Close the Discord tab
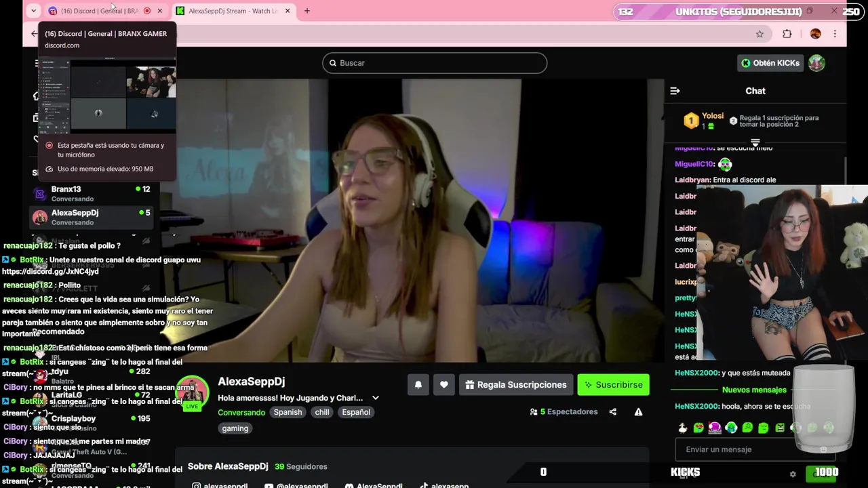 [159, 11]
